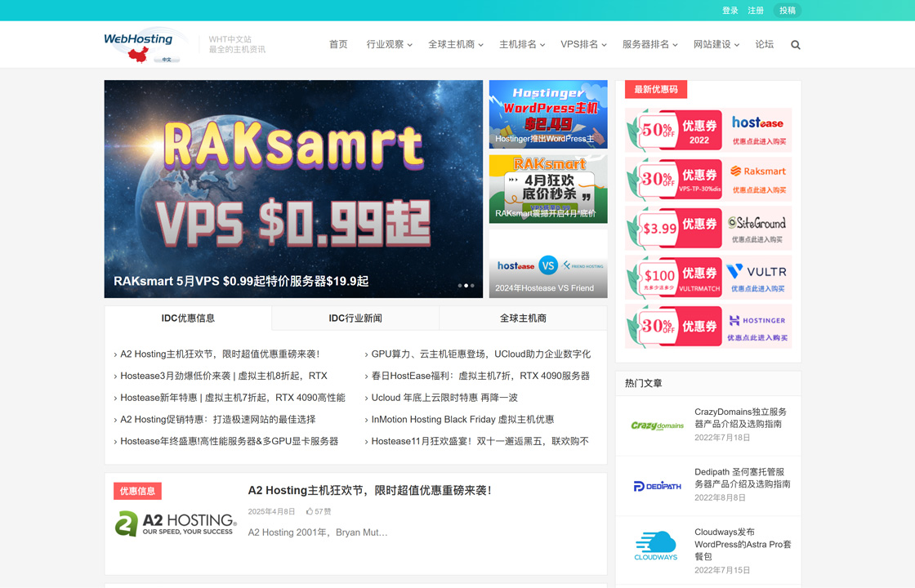Open the A2 Hosting logo thumbnail

[176, 523]
